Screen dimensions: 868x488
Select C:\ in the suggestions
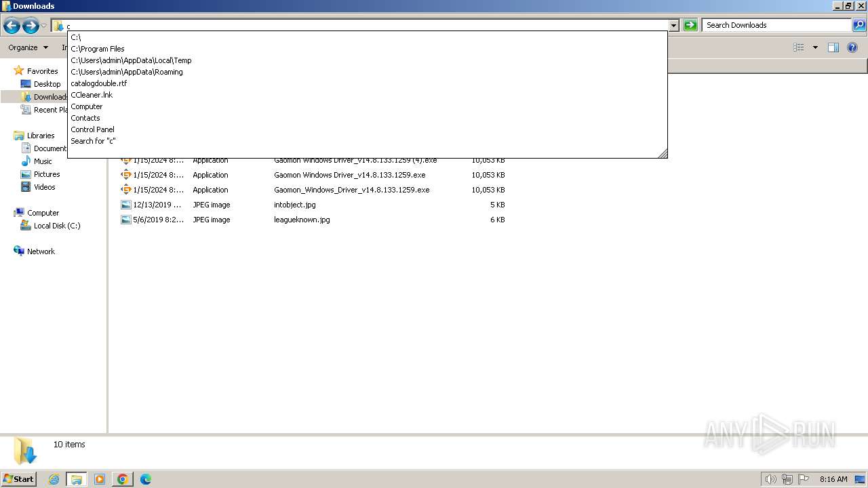coord(367,37)
